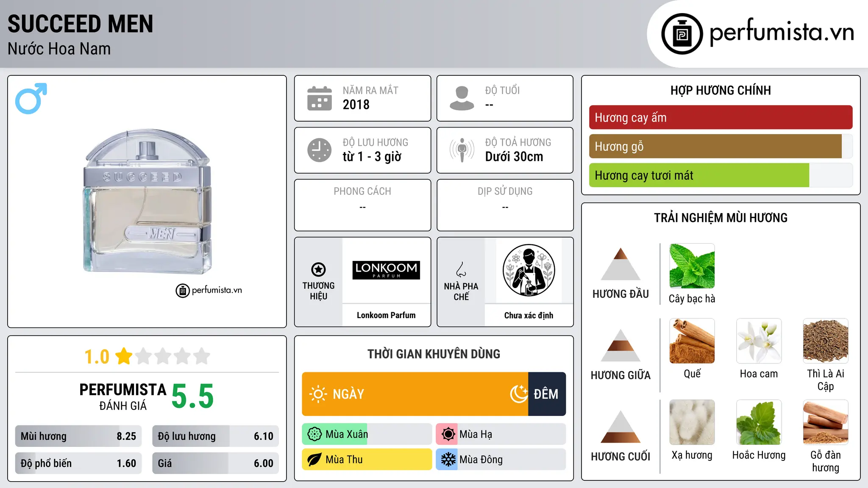
Task: Click the pyramid icon above Hương Đầu
Action: pyautogui.click(x=620, y=264)
